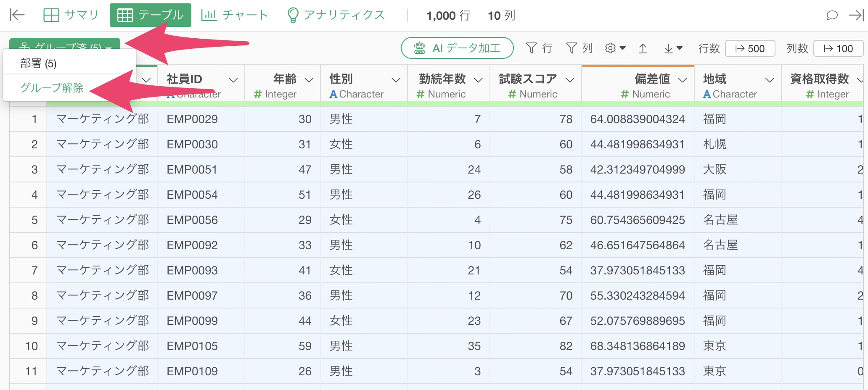Click the 行数 500 input field
Image resolution: width=868 pixels, height=390 pixels.
750,49
